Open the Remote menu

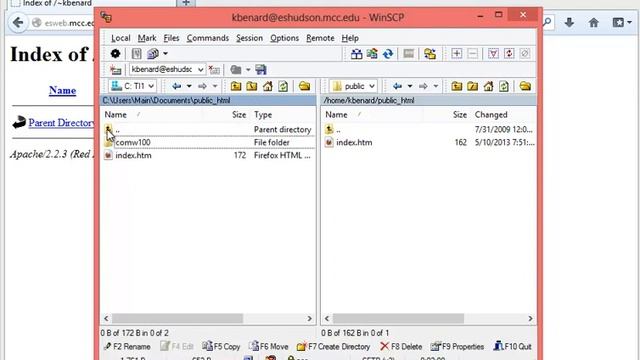[x=320, y=38]
